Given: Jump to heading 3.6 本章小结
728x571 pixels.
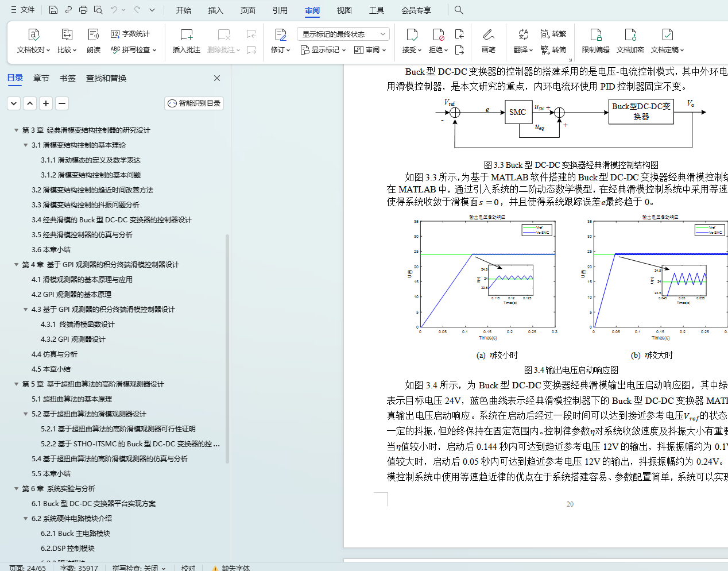Looking at the screenshot, I should point(51,250).
